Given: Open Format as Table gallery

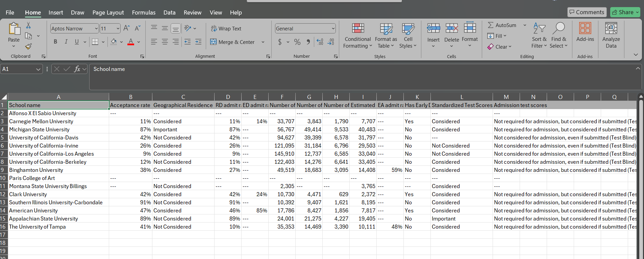Looking at the screenshot, I should [x=386, y=36].
